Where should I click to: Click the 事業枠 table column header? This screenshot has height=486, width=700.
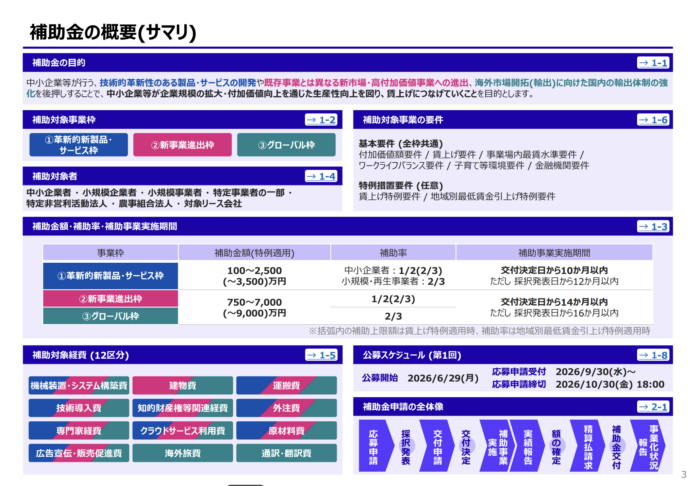coord(111,253)
